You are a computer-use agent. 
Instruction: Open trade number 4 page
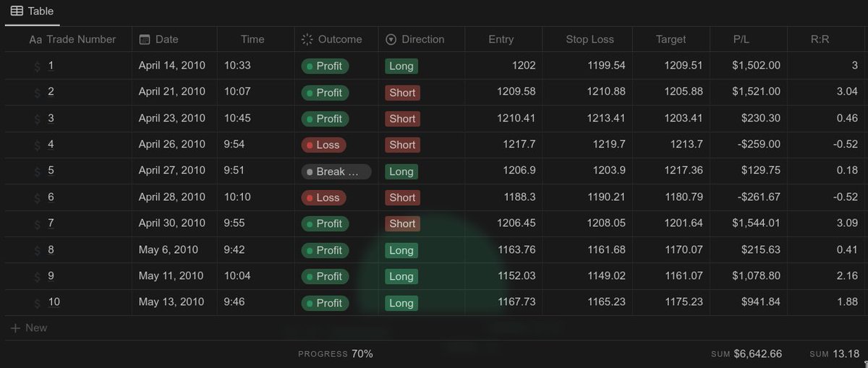(x=51, y=145)
